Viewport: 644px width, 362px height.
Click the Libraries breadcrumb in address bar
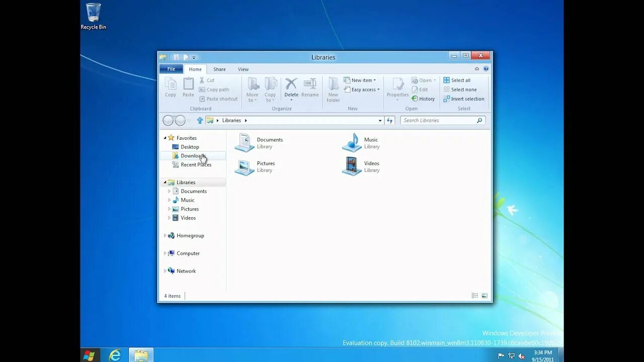click(231, 121)
